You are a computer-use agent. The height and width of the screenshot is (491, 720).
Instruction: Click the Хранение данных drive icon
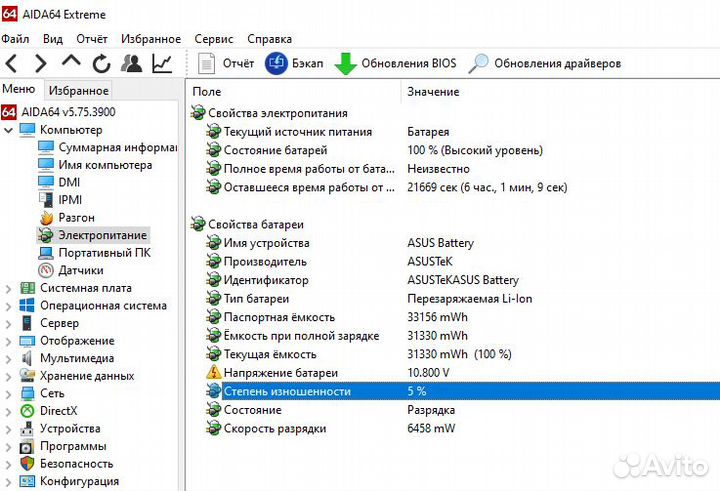[27, 376]
